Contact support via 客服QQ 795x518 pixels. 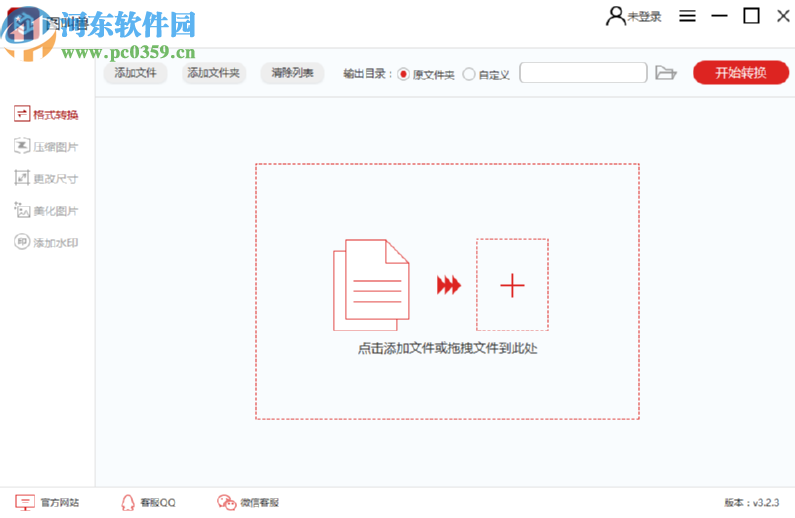pyautogui.click(x=148, y=502)
